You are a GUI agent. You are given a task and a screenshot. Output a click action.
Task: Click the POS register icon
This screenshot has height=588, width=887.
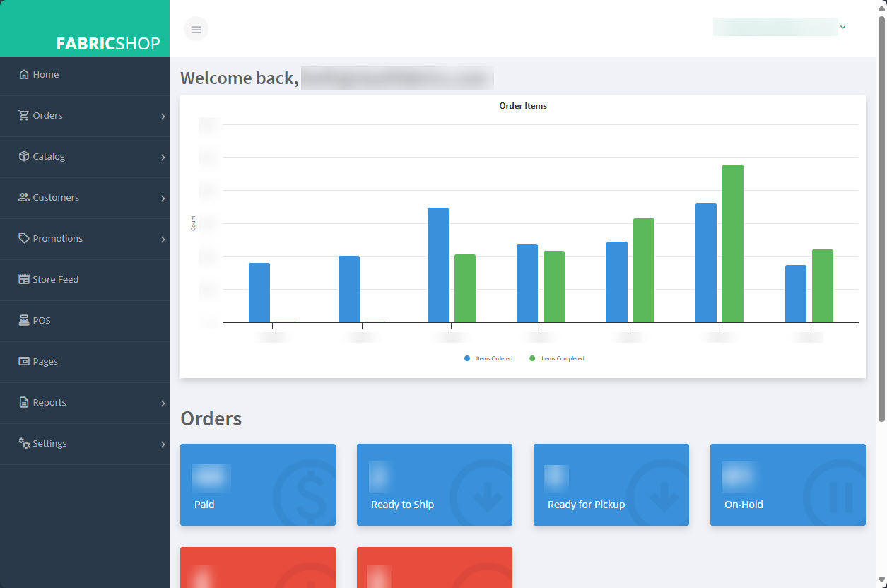pyautogui.click(x=24, y=320)
